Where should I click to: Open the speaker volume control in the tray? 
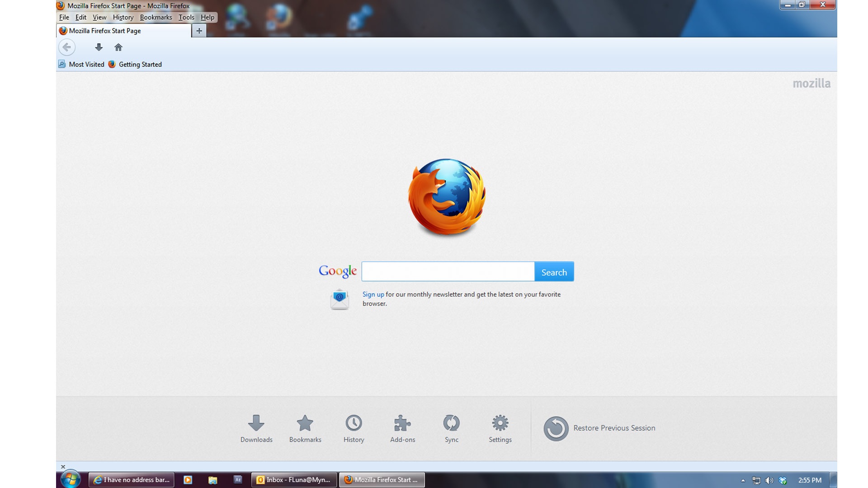(x=770, y=480)
